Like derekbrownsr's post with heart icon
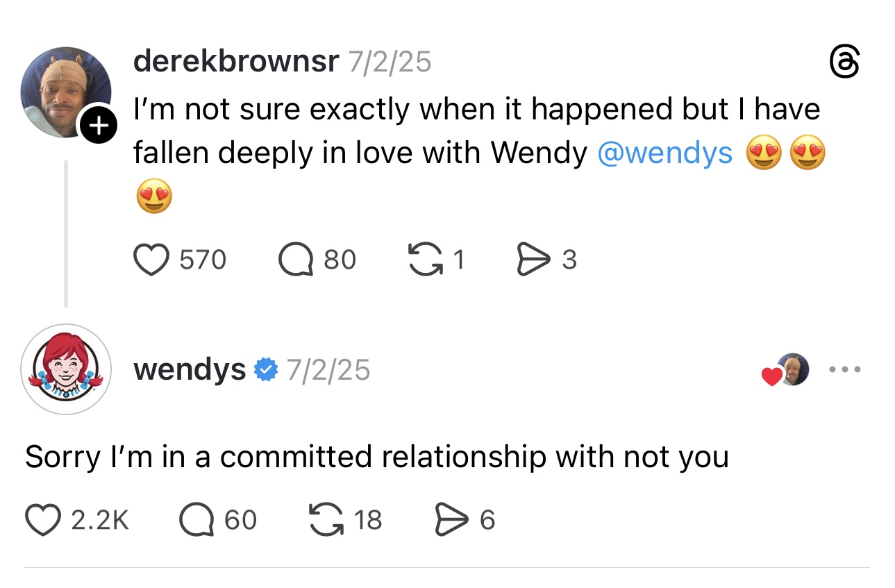 point(152,260)
